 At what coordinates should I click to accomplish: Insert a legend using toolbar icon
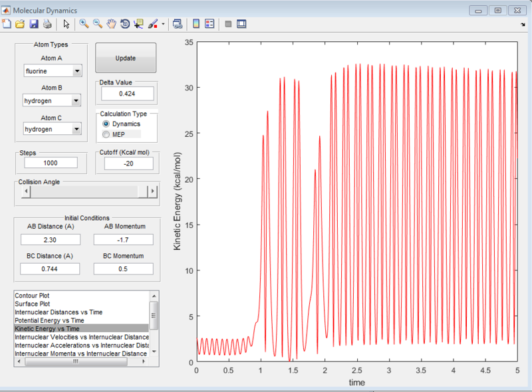[x=209, y=24]
